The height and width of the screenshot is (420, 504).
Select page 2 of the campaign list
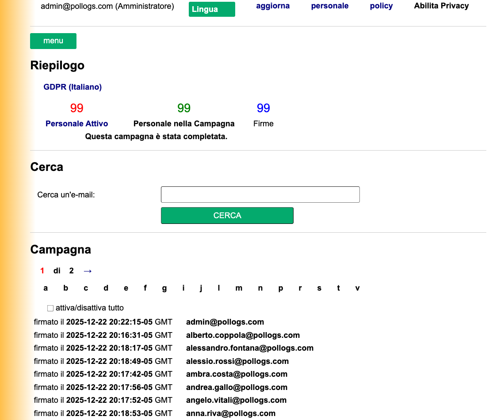71,271
